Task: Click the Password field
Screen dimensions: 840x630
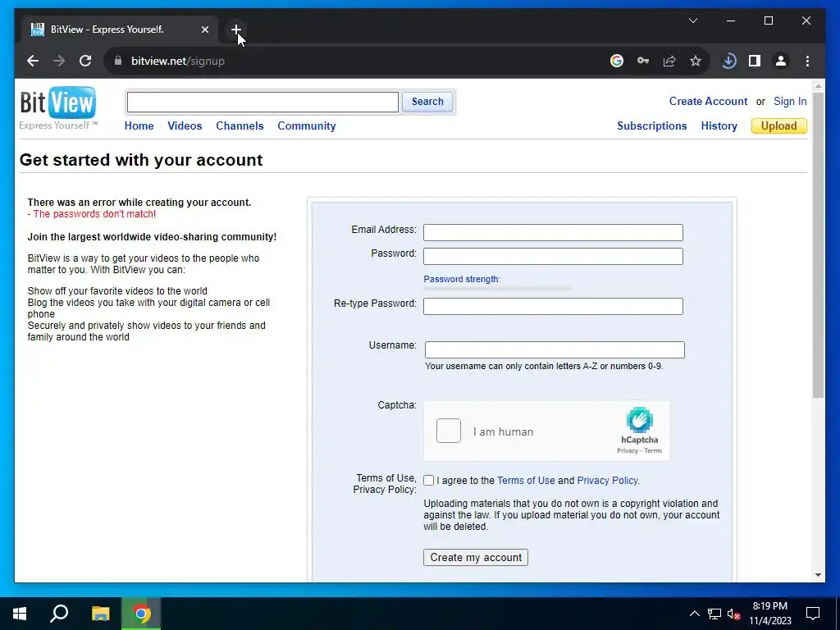Action: point(554,256)
